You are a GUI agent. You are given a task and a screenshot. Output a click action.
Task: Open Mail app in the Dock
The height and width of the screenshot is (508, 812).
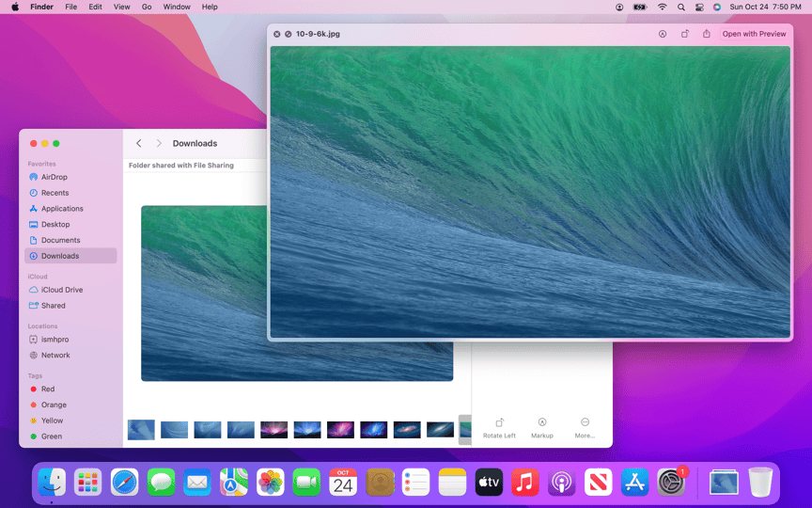pyautogui.click(x=197, y=482)
